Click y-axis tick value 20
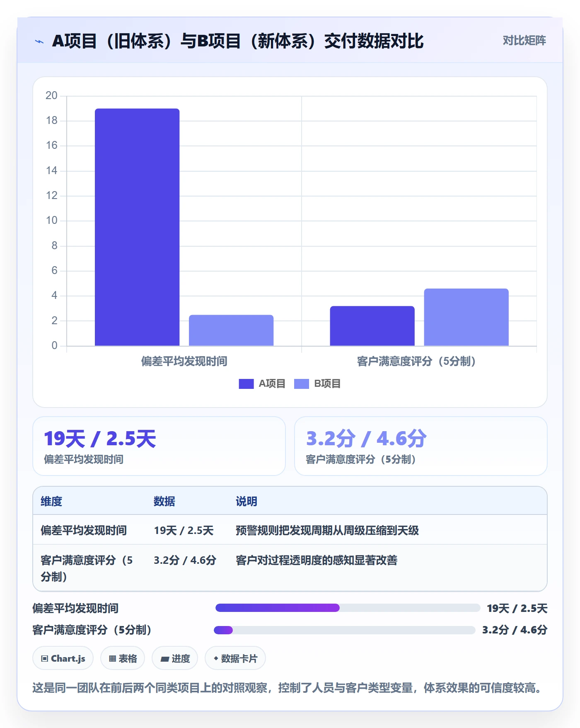 [51, 96]
